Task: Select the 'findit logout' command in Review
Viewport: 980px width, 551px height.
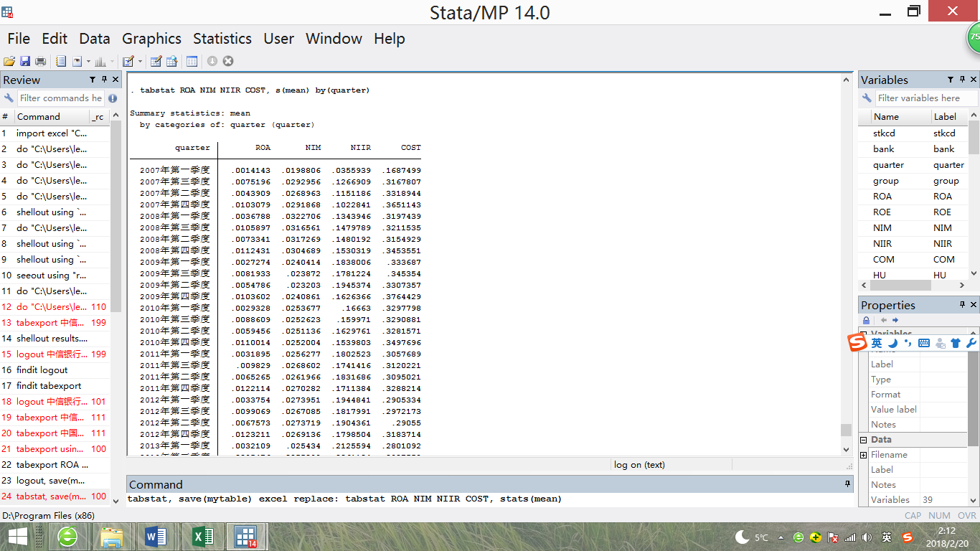Action: pyautogui.click(x=55, y=369)
